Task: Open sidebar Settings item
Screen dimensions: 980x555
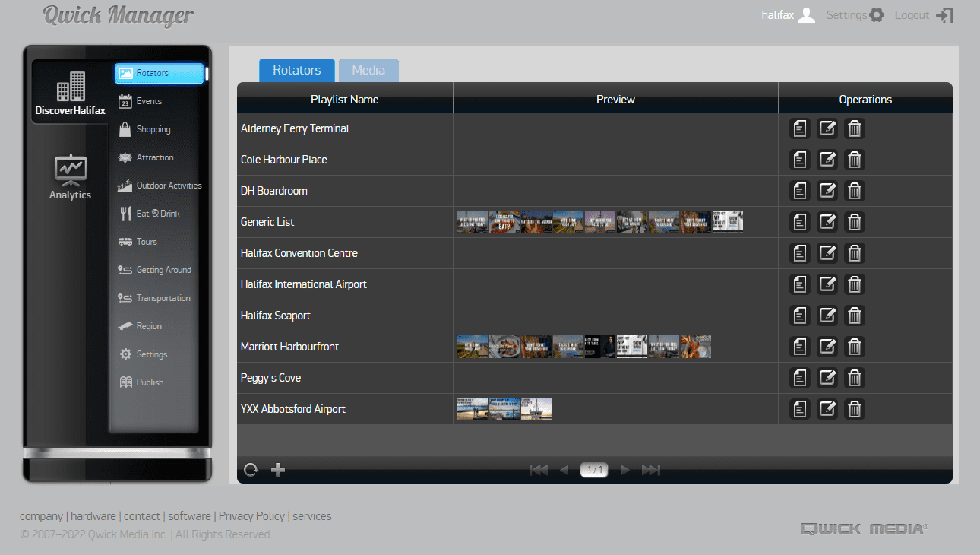Action: coord(143,354)
